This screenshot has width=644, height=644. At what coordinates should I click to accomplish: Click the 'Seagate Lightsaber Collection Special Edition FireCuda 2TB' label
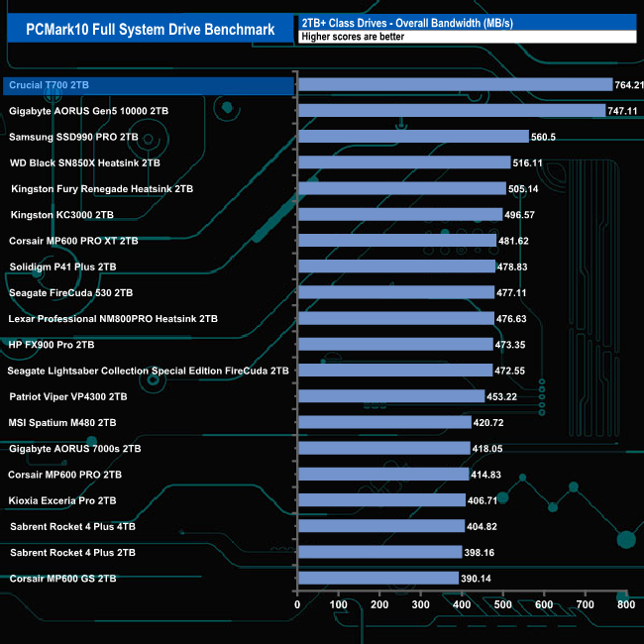pyautogui.click(x=149, y=371)
